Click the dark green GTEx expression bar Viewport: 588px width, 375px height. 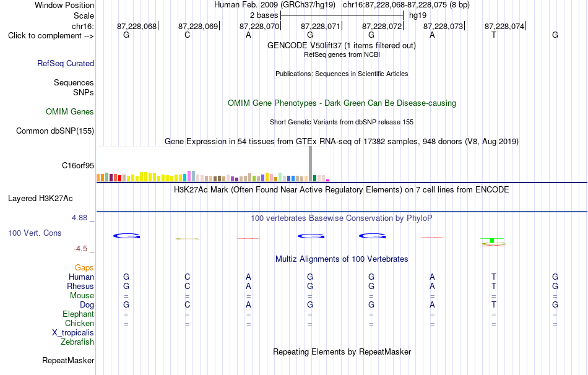click(x=314, y=178)
